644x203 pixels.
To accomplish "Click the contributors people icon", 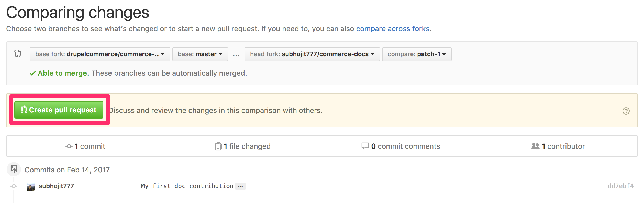I will coord(535,146).
